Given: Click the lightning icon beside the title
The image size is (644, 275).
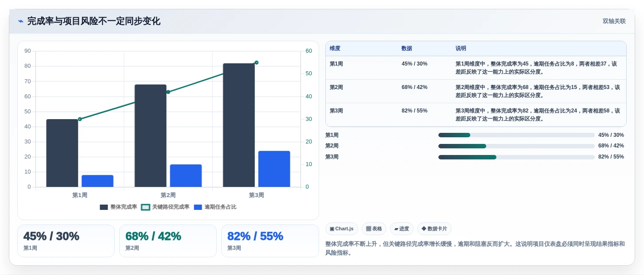Looking at the screenshot, I should pos(21,21).
